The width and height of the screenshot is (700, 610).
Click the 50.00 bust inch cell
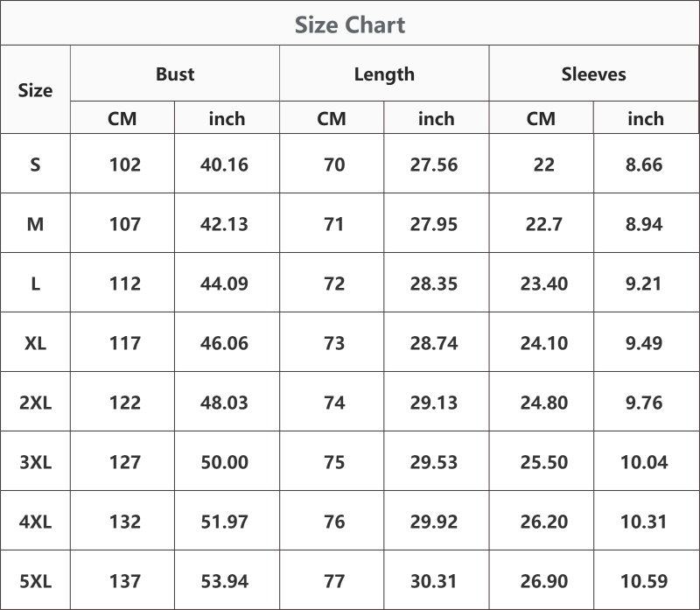[x=225, y=462]
